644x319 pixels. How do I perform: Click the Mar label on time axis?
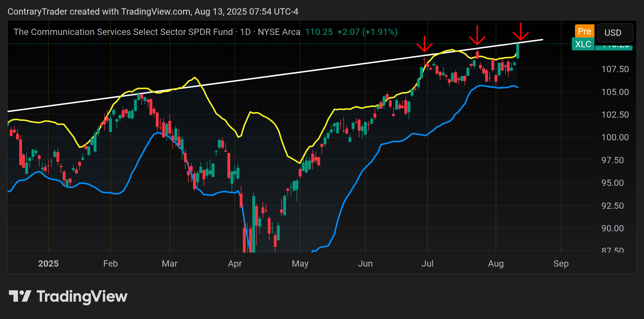[x=170, y=263]
